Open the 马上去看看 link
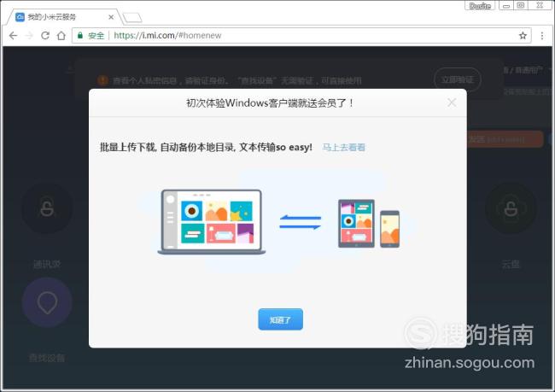 click(344, 147)
